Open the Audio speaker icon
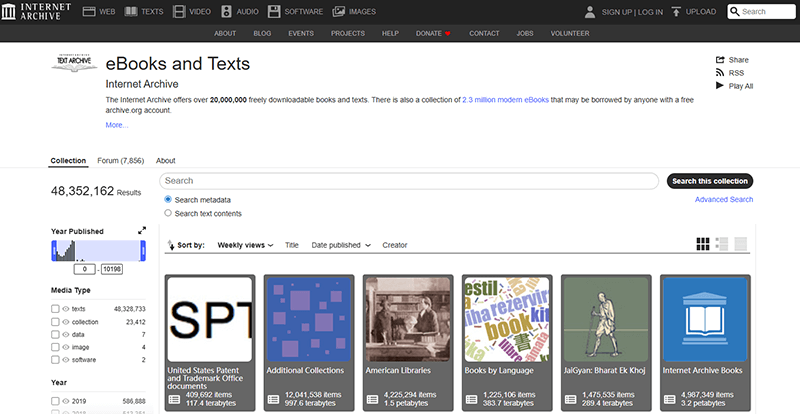 227,12
